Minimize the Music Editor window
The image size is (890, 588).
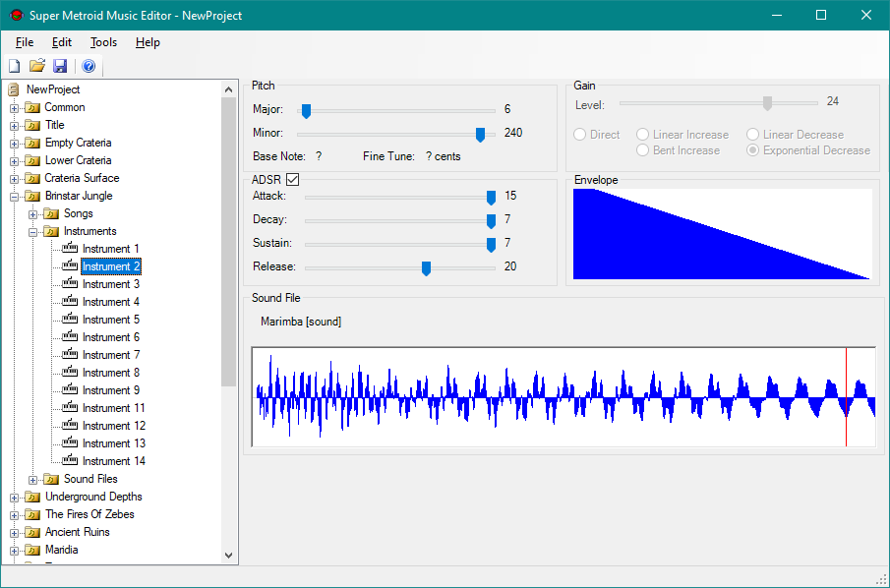(x=776, y=16)
